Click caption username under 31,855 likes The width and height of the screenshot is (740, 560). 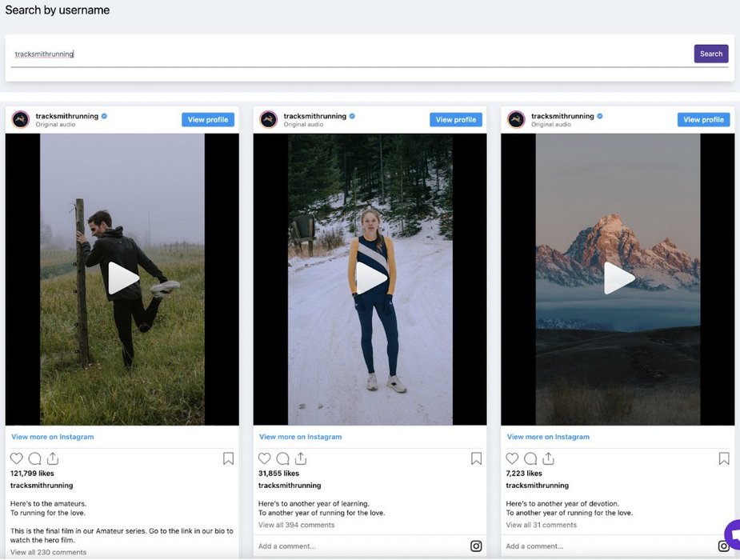point(290,486)
